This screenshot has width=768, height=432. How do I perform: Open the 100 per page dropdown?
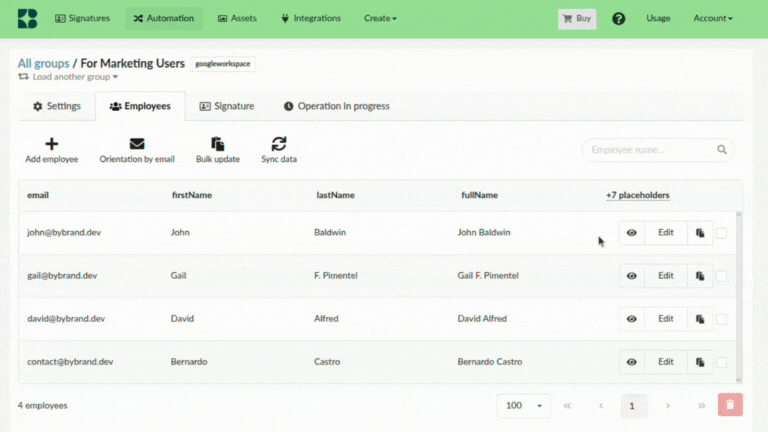[524, 405]
